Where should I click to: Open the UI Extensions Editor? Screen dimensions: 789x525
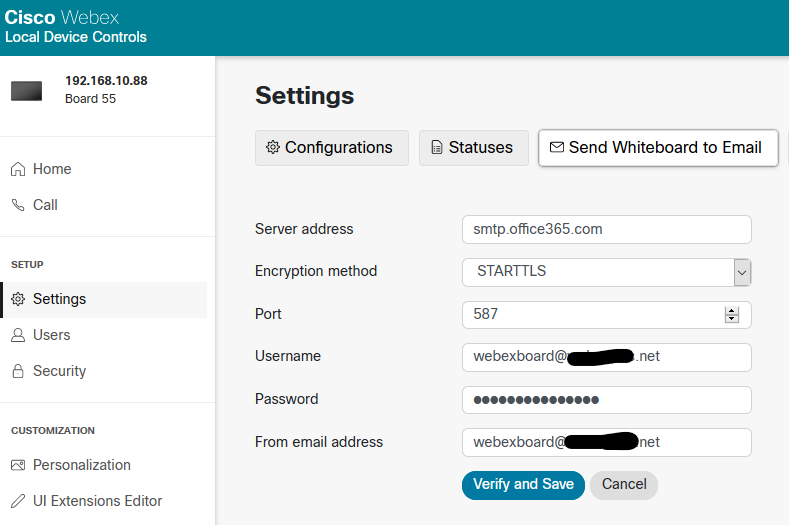(86, 501)
